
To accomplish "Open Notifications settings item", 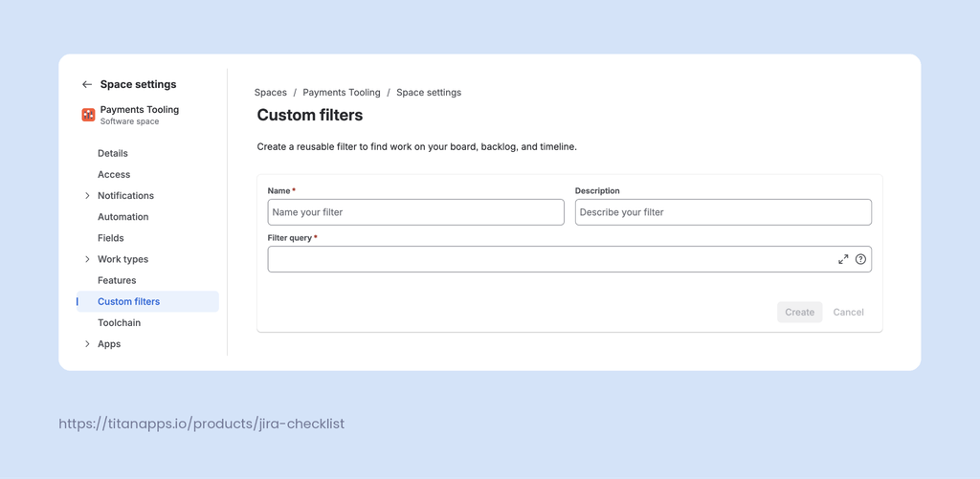I will 125,195.
